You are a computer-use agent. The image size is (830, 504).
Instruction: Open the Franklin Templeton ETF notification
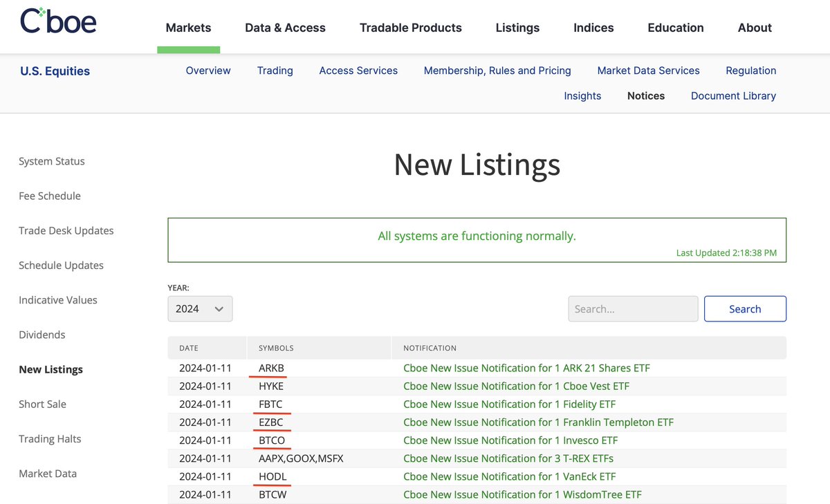(538, 422)
